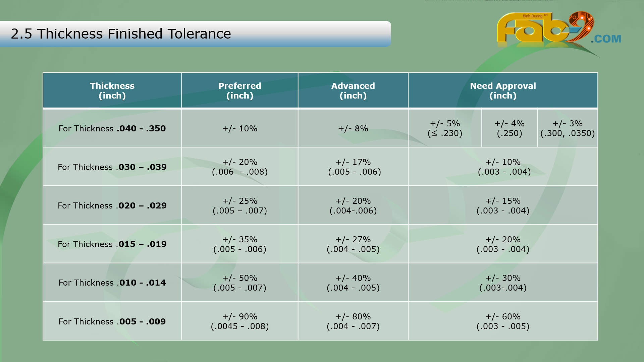Screen dimensions: 644x362
Task: Select the Thickness (inch) column header
Action: pos(112,90)
